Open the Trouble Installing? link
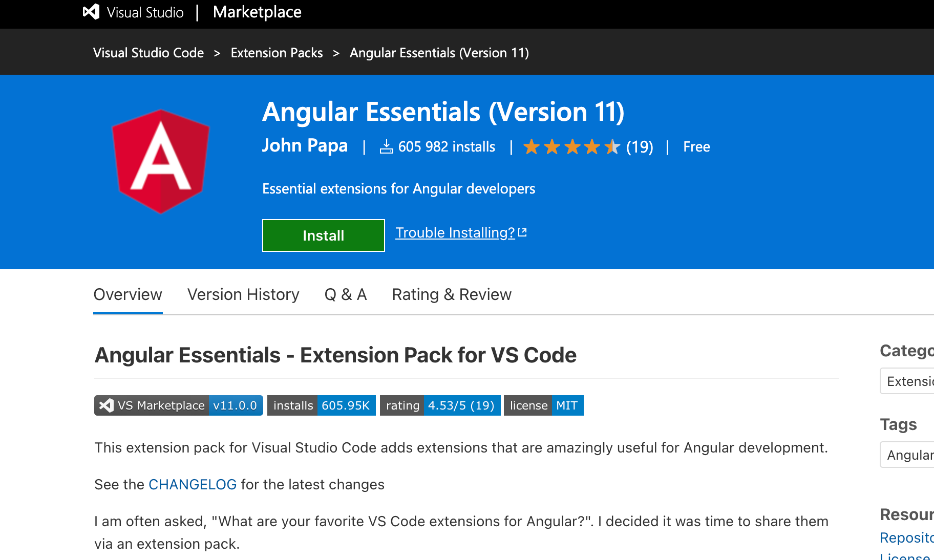The width and height of the screenshot is (934, 560). pyautogui.click(x=455, y=232)
